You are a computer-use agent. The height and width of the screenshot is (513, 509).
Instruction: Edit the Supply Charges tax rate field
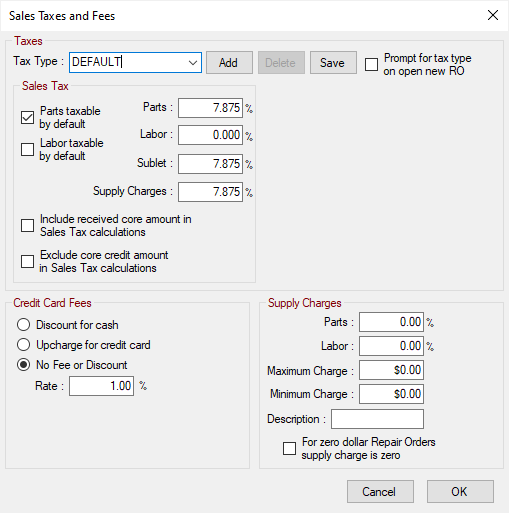point(210,192)
